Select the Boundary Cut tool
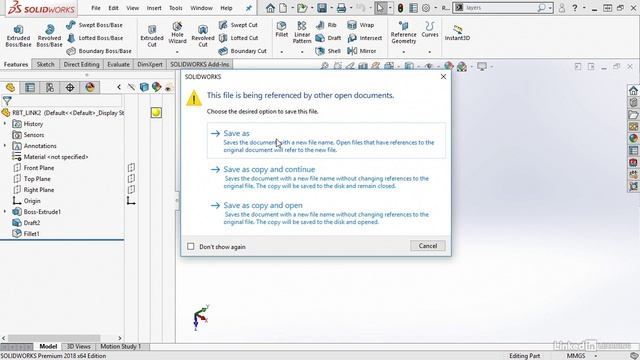 pos(242,51)
